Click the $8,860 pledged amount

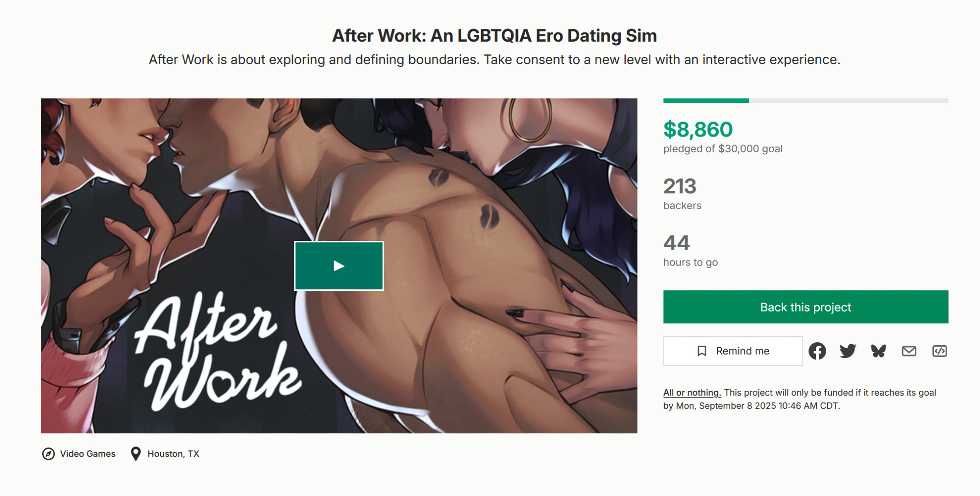coord(698,130)
